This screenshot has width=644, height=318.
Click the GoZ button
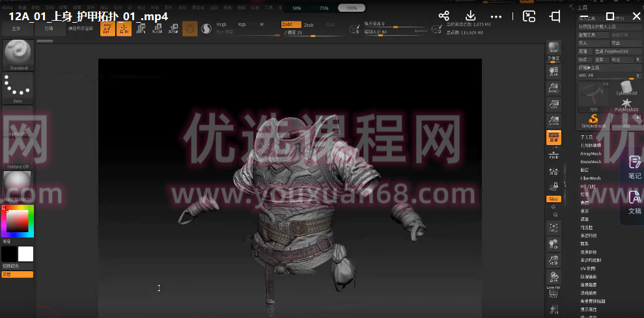click(585, 59)
